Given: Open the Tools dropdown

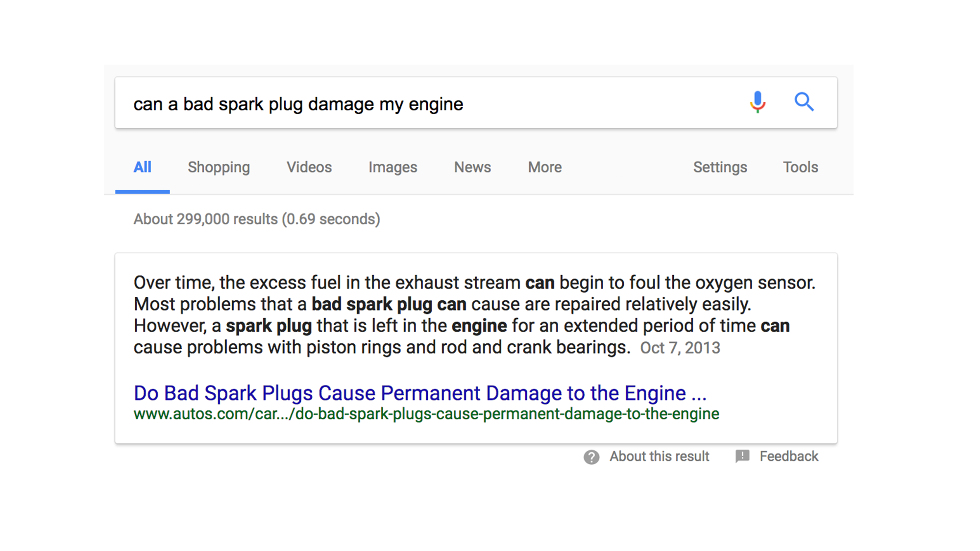Looking at the screenshot, I should 800,167.
